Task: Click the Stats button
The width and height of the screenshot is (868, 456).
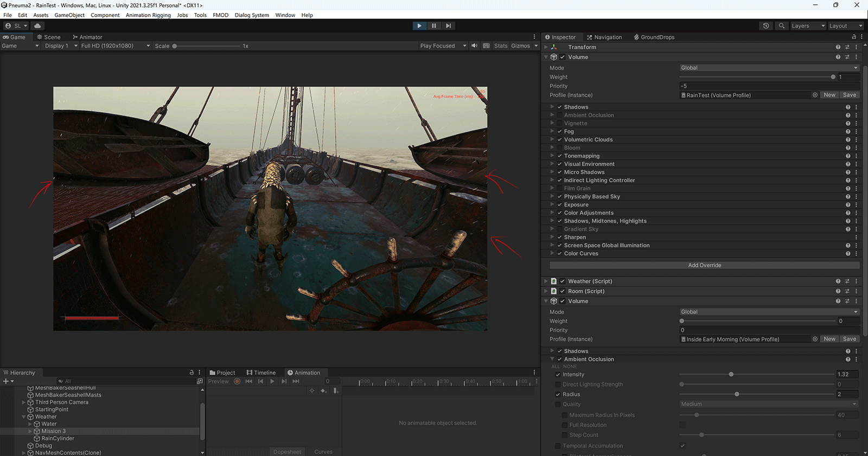Action: [501, 46]
